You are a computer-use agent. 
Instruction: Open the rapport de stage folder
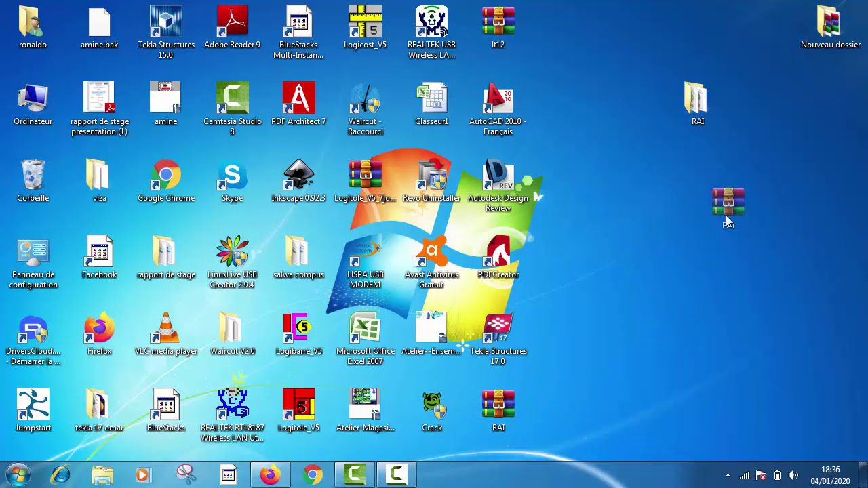(x=165, y=252)
